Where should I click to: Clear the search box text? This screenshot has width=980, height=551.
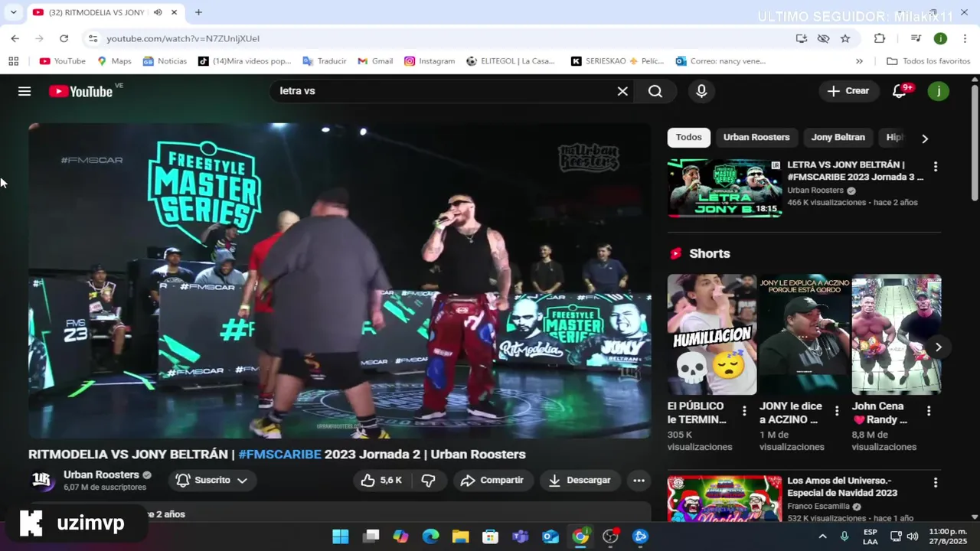pyautogui.click(x=622, y=91)
